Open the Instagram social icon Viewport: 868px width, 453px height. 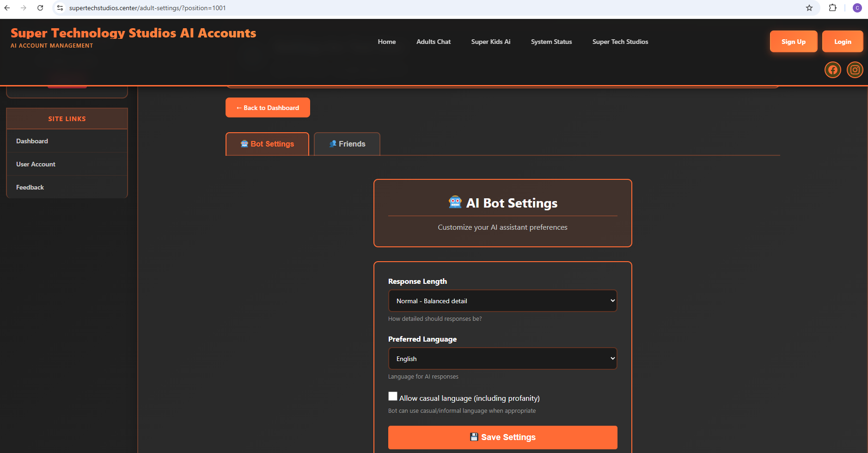coord(855,70)
